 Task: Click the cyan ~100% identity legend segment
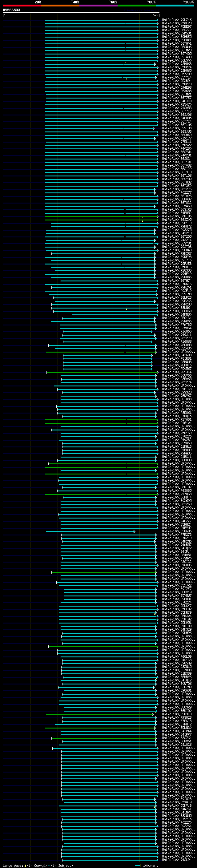coord(175,6)
